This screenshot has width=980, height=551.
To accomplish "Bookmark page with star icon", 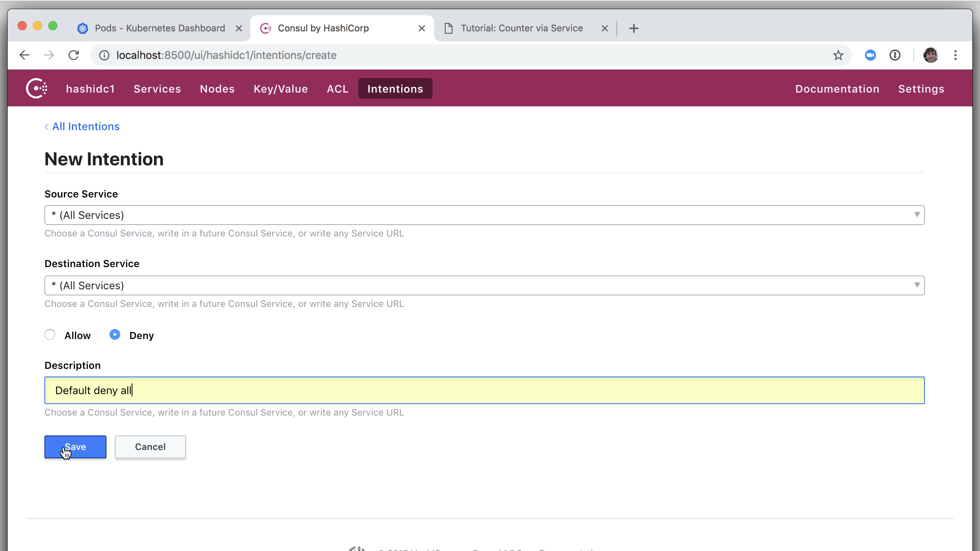I will coord(838,55).
